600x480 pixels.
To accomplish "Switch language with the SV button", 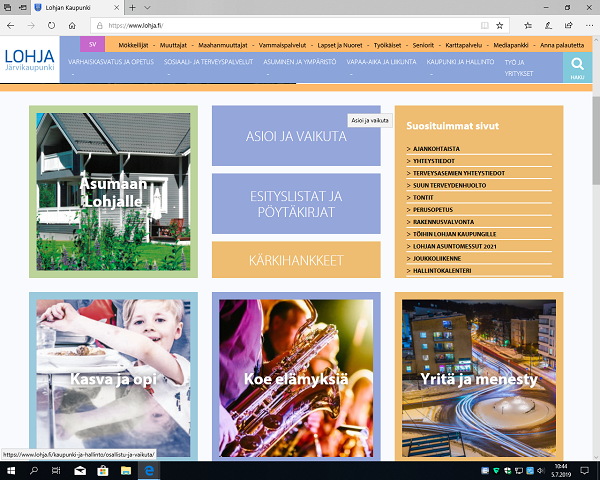I will tap(92, 45).
